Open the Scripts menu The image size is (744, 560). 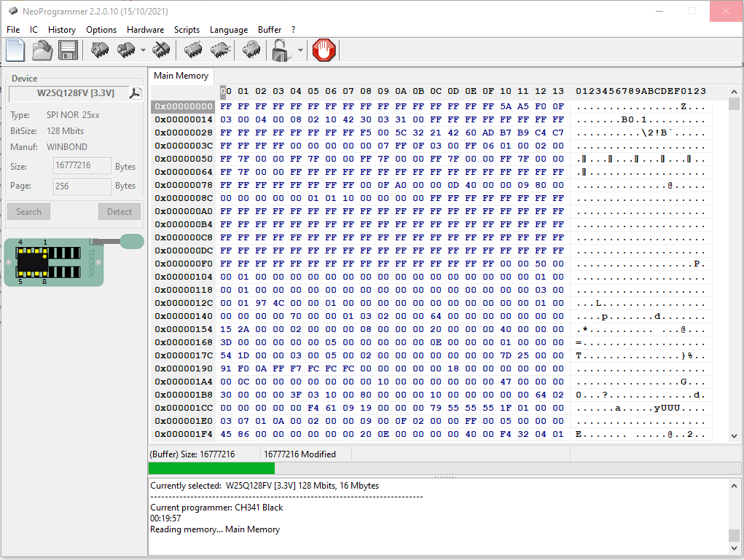click(187, 30)
